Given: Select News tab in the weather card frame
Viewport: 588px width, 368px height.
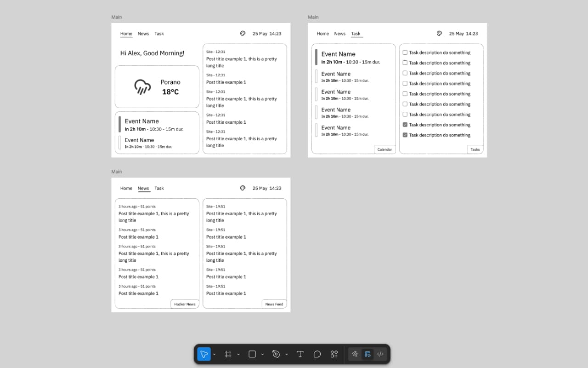Looking at the screenshot, I should (x=143, y=34).
